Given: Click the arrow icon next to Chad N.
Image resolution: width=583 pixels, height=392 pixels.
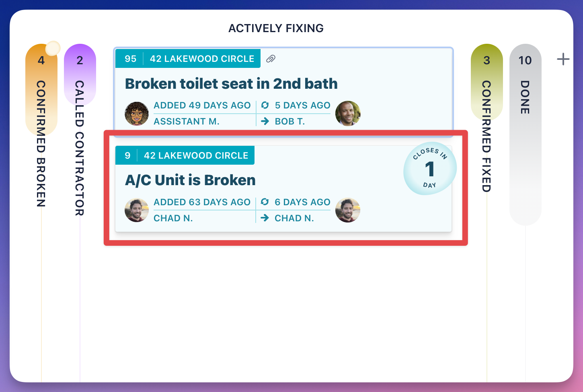Looking at the screenshot, I should point(265,218).
